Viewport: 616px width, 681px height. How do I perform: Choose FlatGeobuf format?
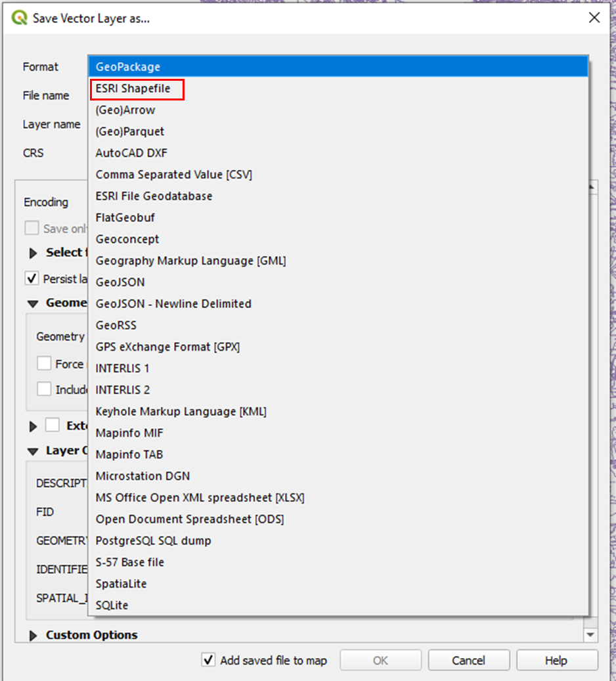pos(338,217)
